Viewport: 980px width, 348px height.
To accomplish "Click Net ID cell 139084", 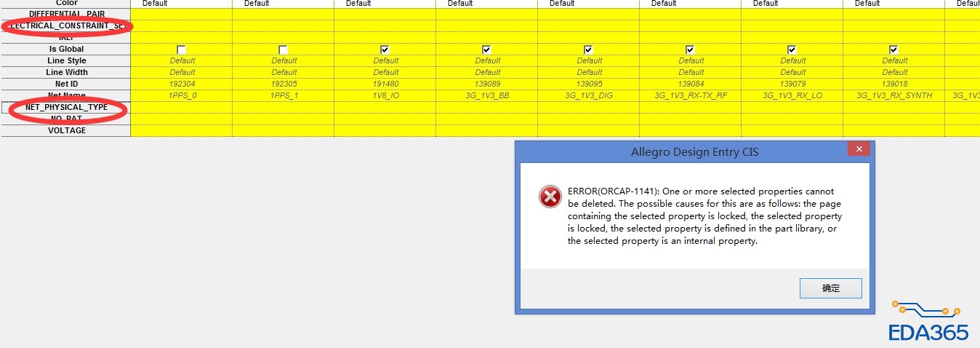I will [691, 84].
